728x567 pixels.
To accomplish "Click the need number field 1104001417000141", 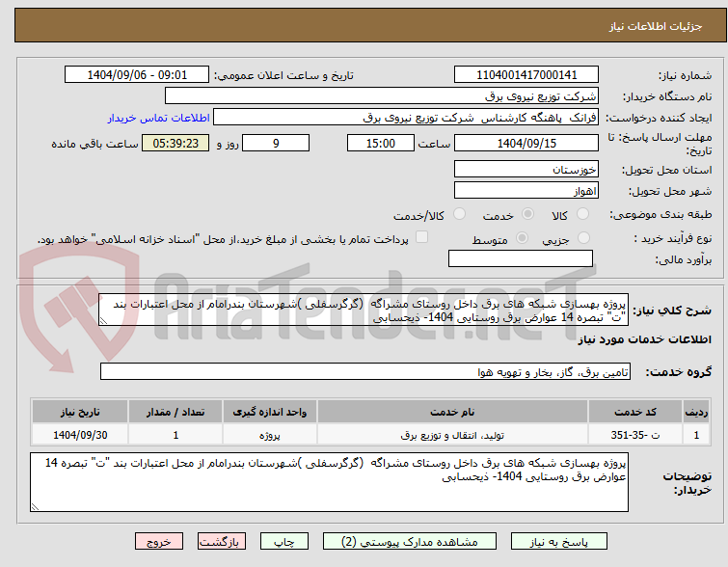I will pyautogui.click(x=526, y=75).
